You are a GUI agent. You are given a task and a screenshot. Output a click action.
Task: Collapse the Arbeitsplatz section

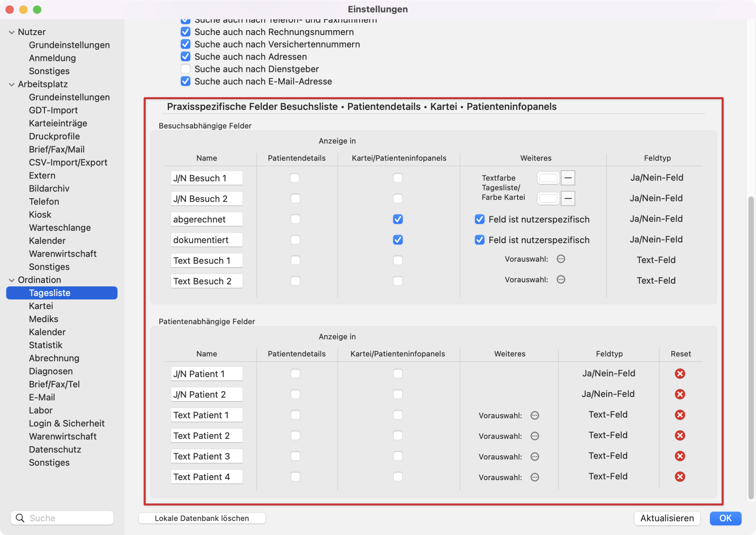(x=12, y=84)
